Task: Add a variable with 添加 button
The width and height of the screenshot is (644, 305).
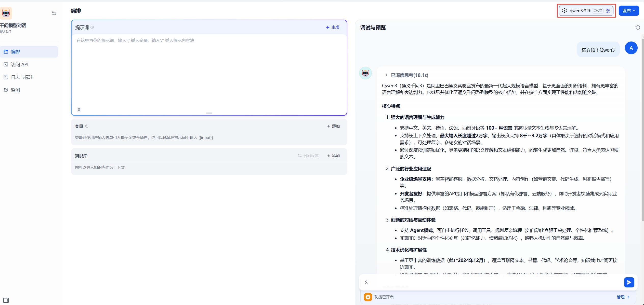Action: pyautogui.click(x=333, y=126)
